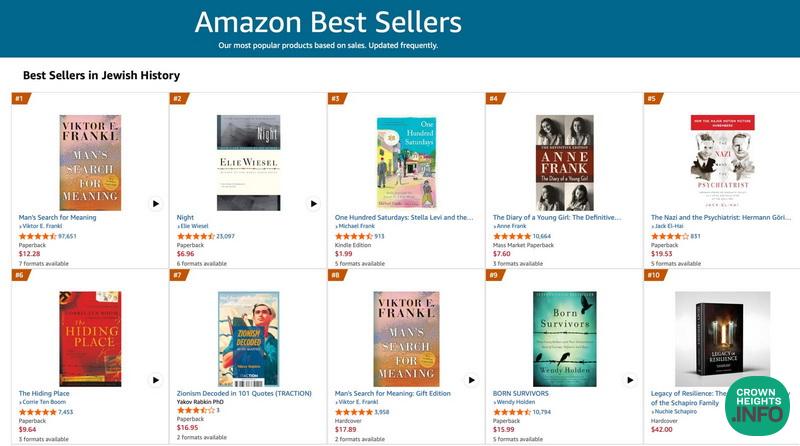800x446 pixels.
Task: Open 7 formats available for Frankl paperback
Action: coord(44,263)
